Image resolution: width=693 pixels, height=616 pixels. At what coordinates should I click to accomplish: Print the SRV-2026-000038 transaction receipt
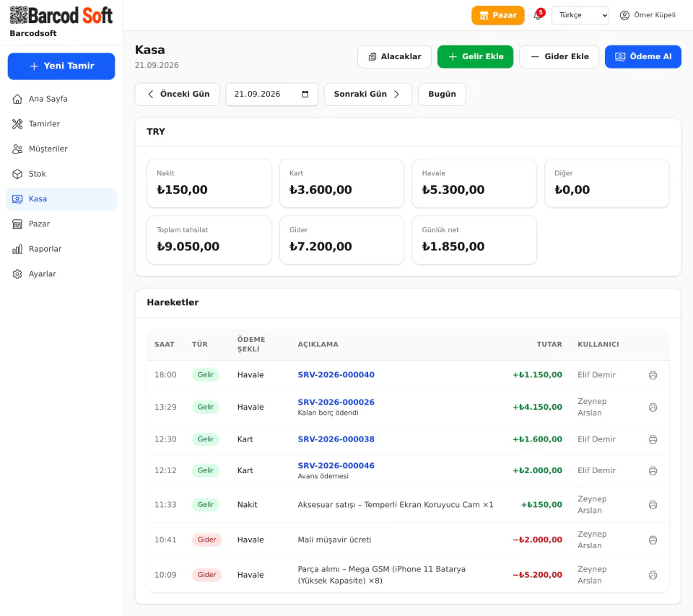point(653,439)
